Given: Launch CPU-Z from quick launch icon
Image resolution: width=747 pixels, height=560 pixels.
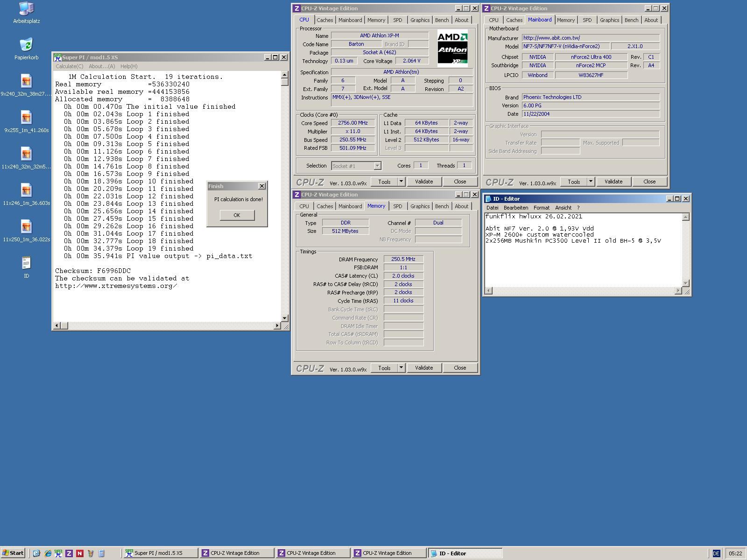Looking at the screenshot, I should click(69, 553).
